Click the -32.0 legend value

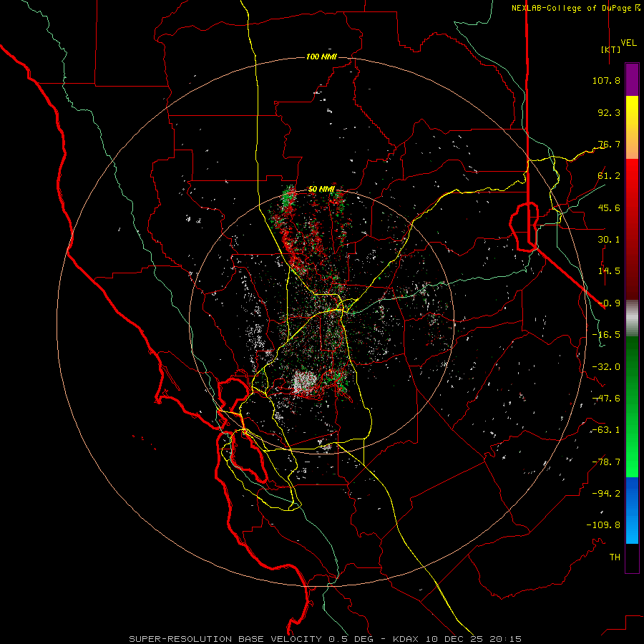pyautogui.click(x=606, y=367)
